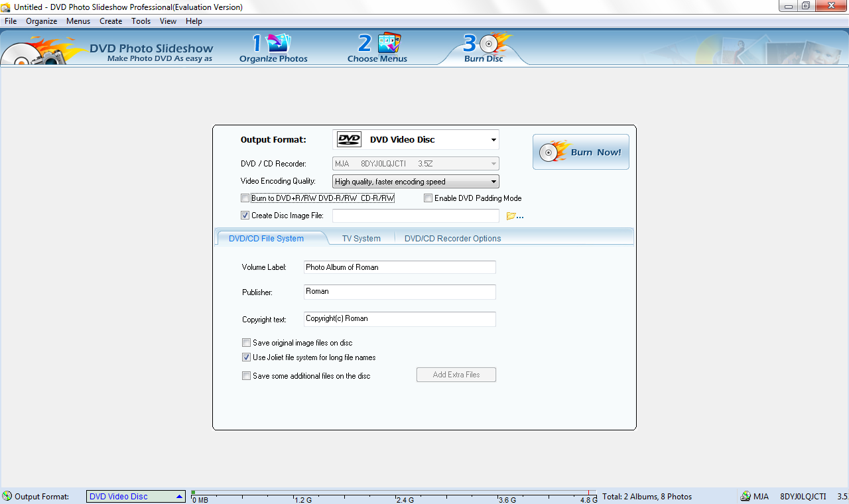Click the DVD logo in Output Format box

coord(349,139)
